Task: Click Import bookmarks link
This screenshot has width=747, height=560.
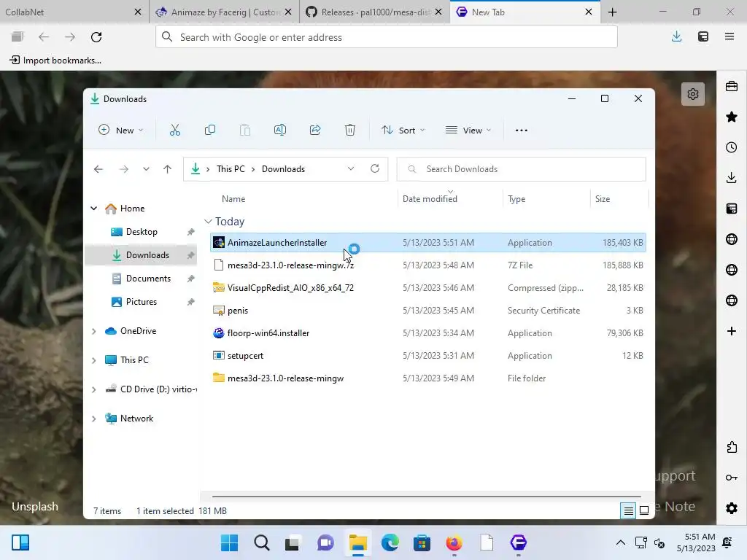Action: click(x=55, y=60)
